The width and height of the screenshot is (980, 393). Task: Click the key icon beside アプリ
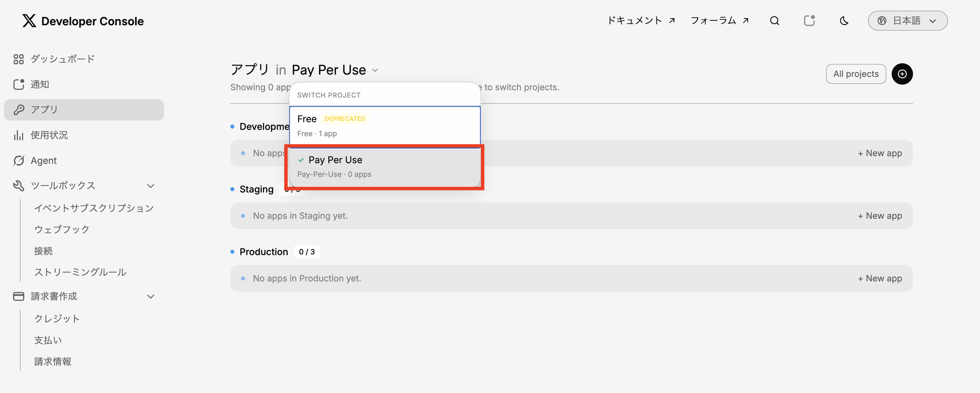[x=18, y=110]
